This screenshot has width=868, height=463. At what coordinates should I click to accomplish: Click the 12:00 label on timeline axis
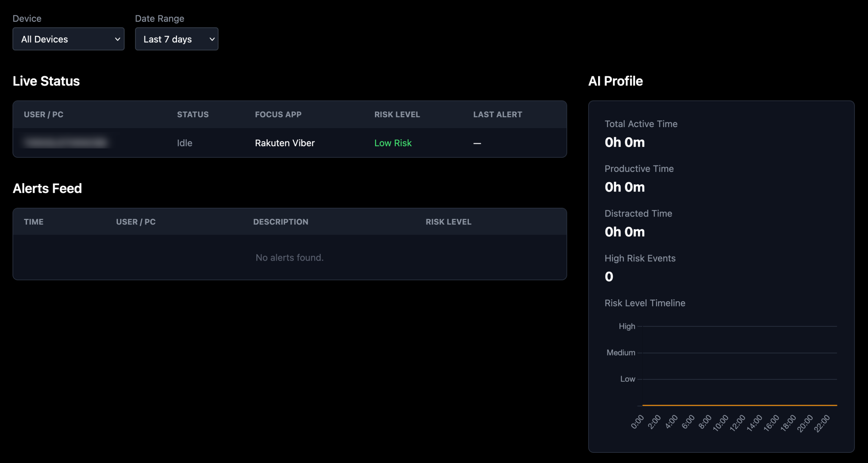click(x=737, y=423)
